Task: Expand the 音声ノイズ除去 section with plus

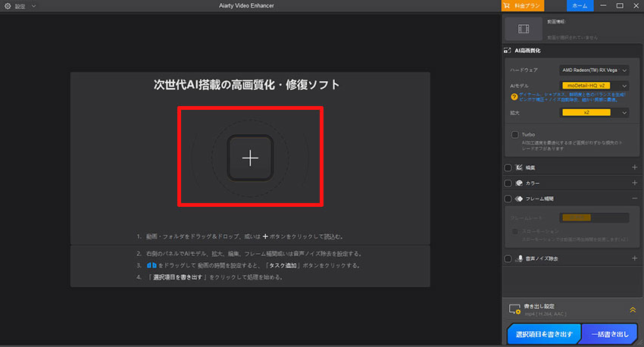Action: [635, 258]
